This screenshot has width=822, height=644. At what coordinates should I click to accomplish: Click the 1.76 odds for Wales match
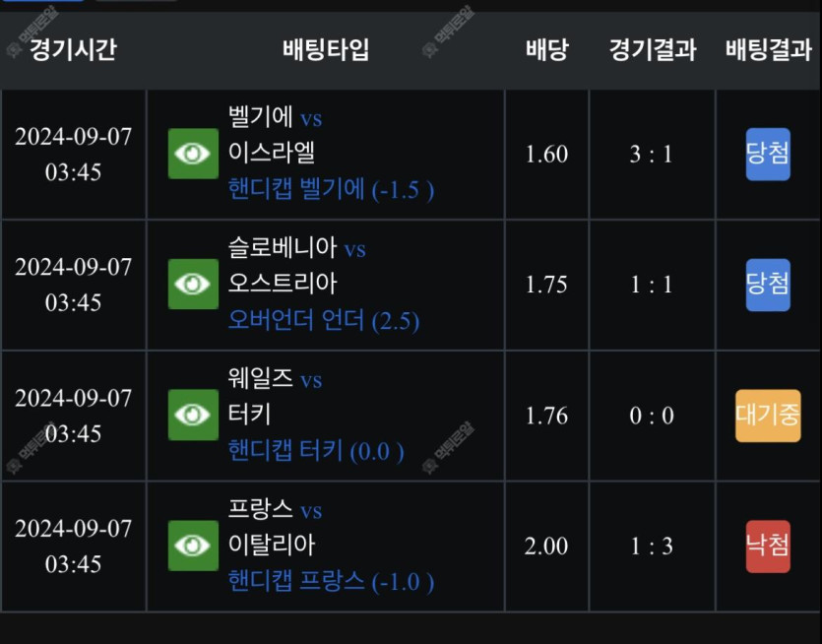pyautogui.click(x=546, y=415)
